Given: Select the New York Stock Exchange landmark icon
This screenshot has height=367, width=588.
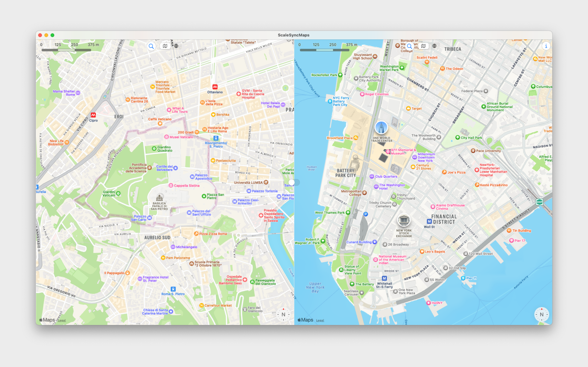Looking at the screenshot, I should 404,220.
